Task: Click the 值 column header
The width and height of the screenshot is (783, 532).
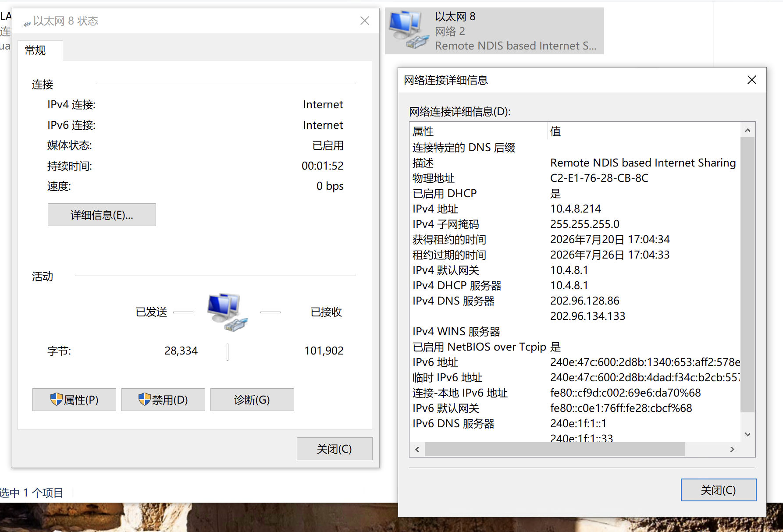Action: pyautogui.click(x=644, y=131)
